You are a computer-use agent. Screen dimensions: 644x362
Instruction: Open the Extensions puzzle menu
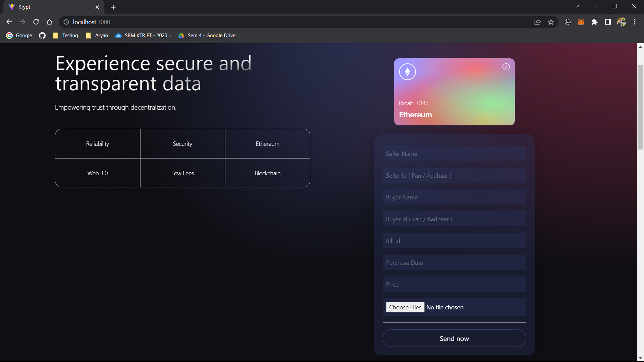(x=594, y=22)
